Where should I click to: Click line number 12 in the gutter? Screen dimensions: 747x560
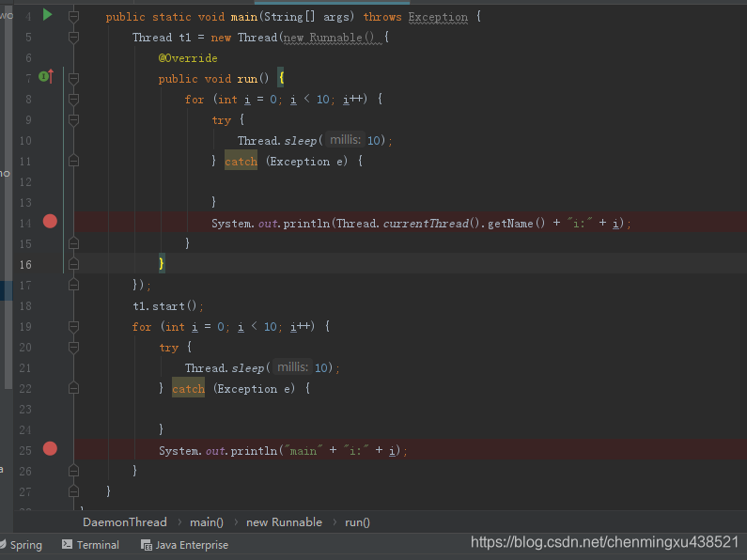[x=25, y=182]
